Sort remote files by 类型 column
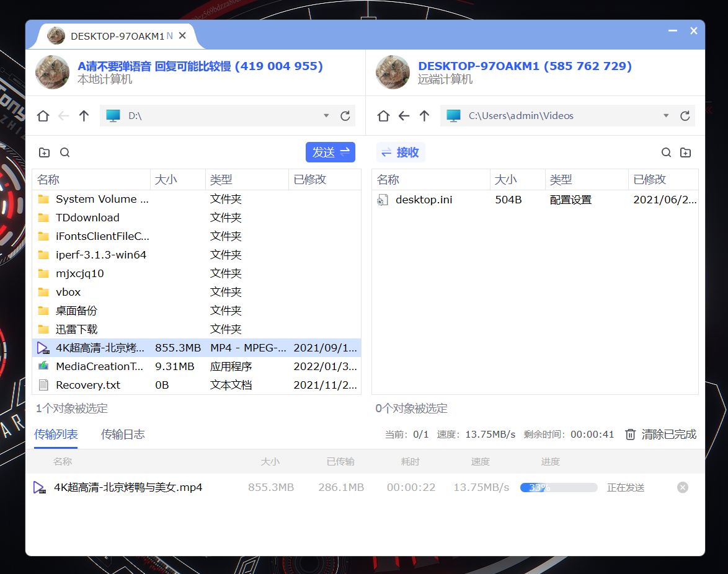The width and height of the screenshot is (728, 574). [x=587, y=180]
